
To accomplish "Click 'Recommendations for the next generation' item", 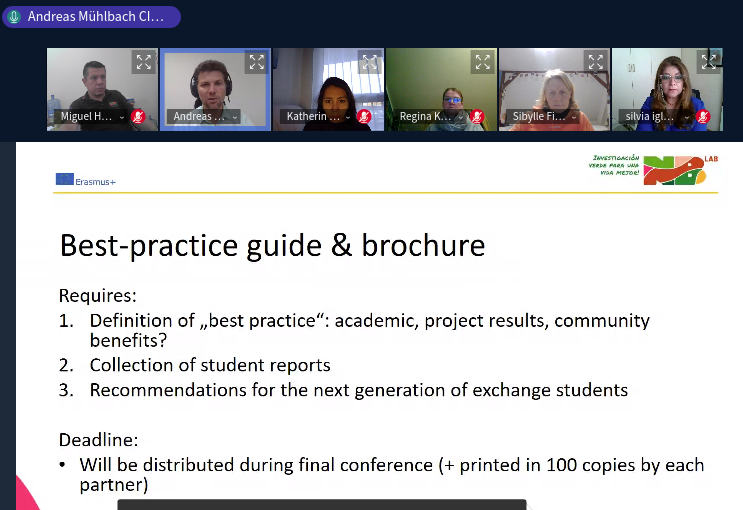I will click(359, 390).
